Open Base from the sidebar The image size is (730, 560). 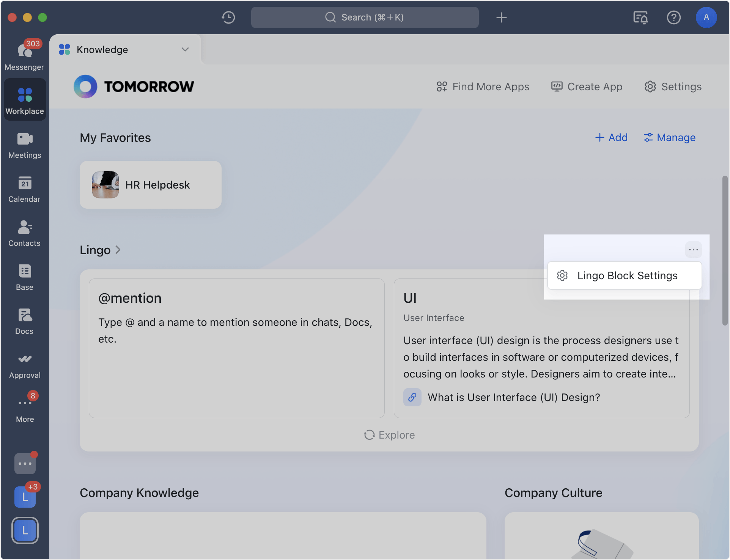tap(25, 277)
